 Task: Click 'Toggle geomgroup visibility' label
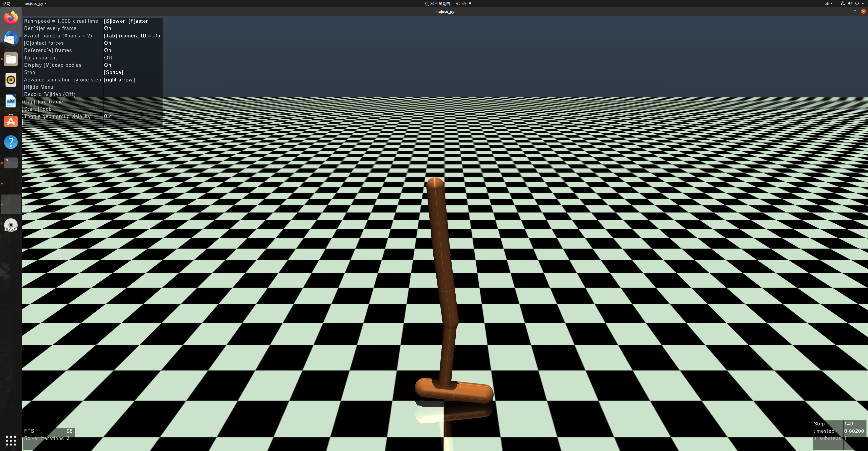pos(57,116)
